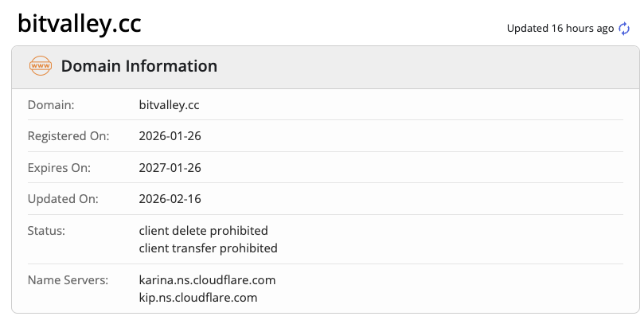The width and height of the screenshot is (644, 324).
Task: Select the bitvalley.cc domain value
Action: click(x=170, y=104)
